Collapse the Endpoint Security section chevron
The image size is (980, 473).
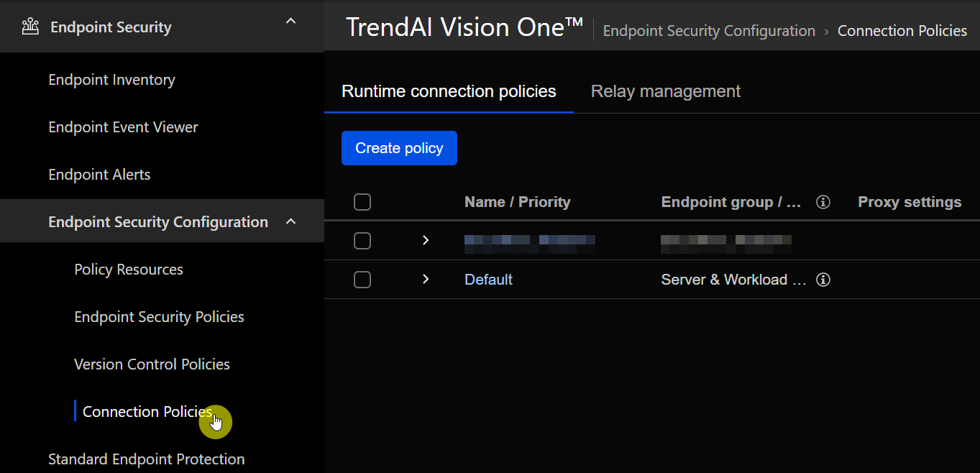click(290, 22)
